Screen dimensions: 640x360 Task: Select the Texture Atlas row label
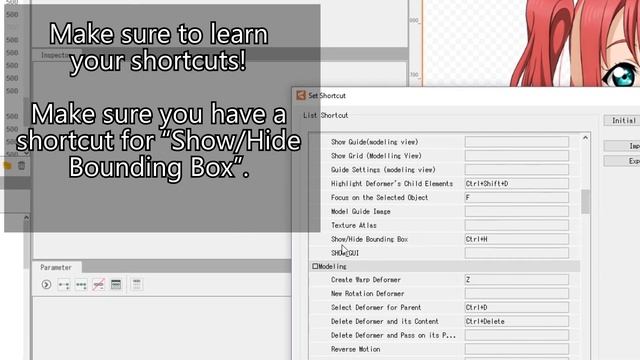(x=353, y=225)
